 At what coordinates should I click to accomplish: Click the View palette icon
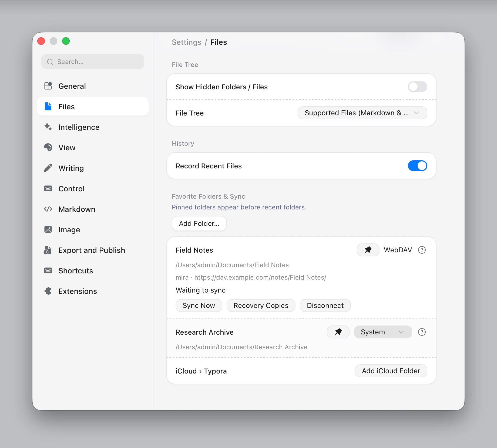point(48,147)
